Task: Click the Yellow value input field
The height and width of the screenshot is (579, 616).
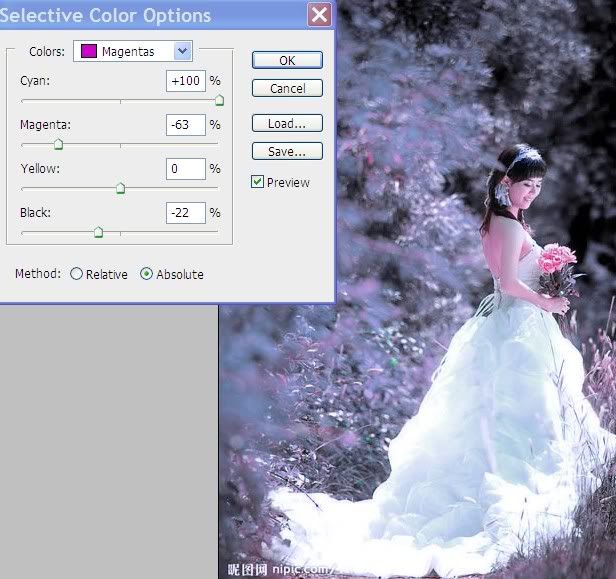Action: (186, 169)
